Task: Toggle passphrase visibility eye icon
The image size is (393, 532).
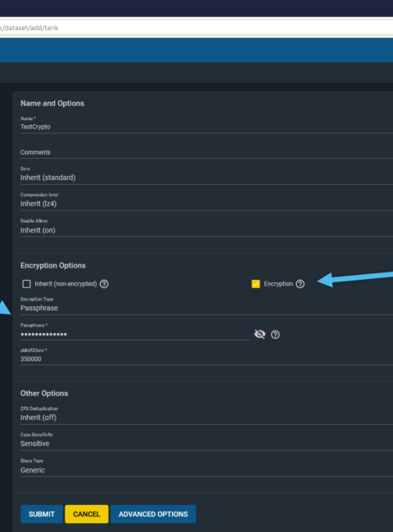Action: tap(260, 334)
